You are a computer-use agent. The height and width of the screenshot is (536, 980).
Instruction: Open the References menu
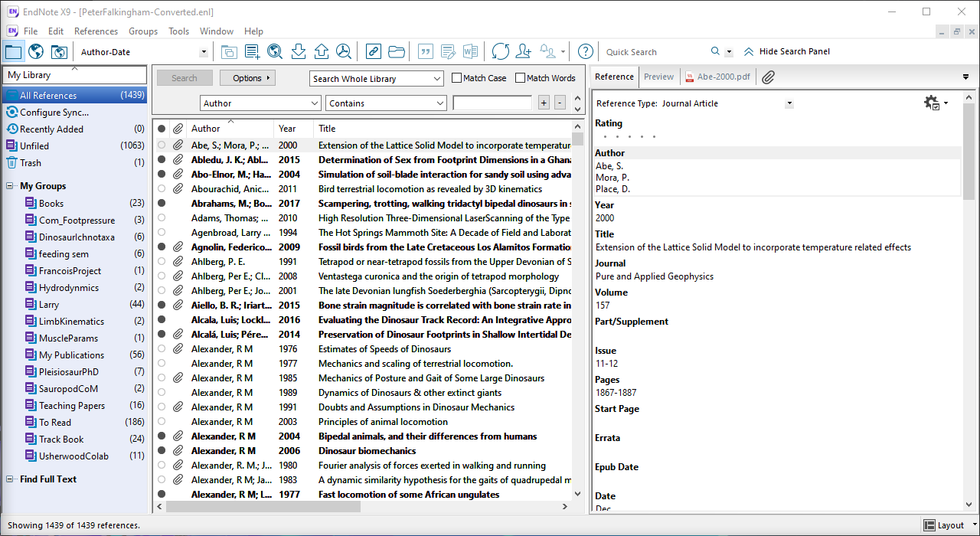tap(96, 31)
